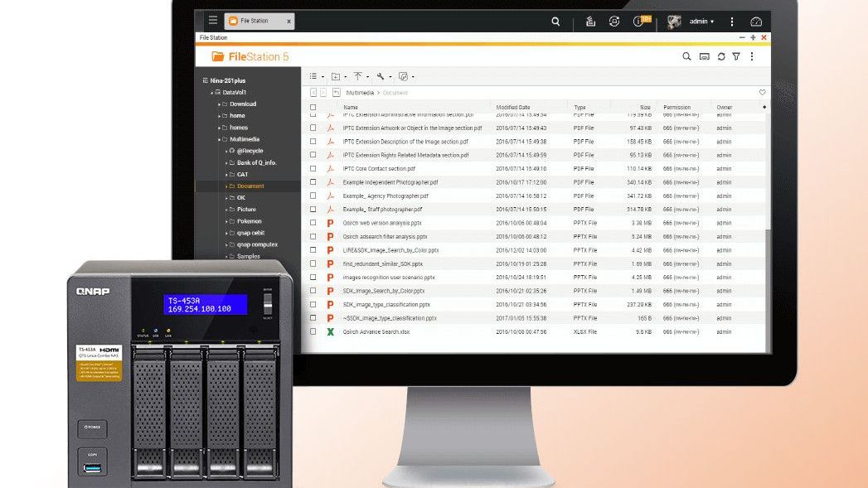Collapse the DataVol1 volume arrow

pyautogui.click(x=211, y=93)
